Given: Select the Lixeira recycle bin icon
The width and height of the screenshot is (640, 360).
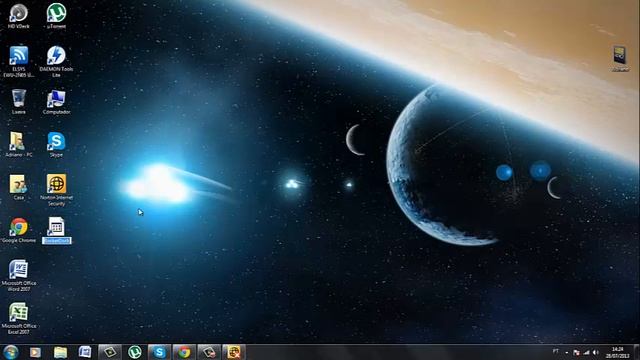Looking at the screenshot, I should (18, 102).
